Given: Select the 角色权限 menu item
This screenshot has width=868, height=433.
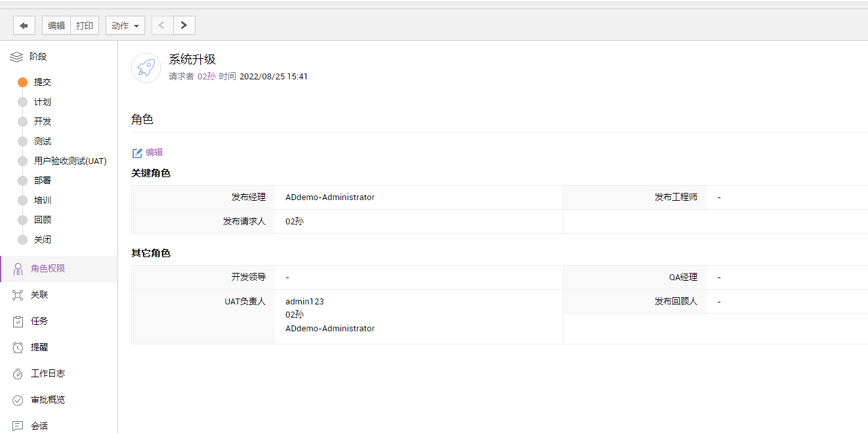Looking at the screenshot, I should (x=48, y=269).
